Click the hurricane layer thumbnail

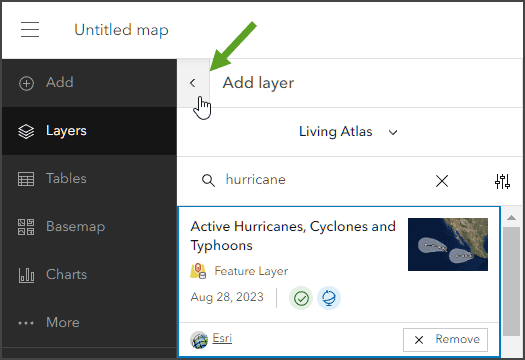(x=448, y=244)
